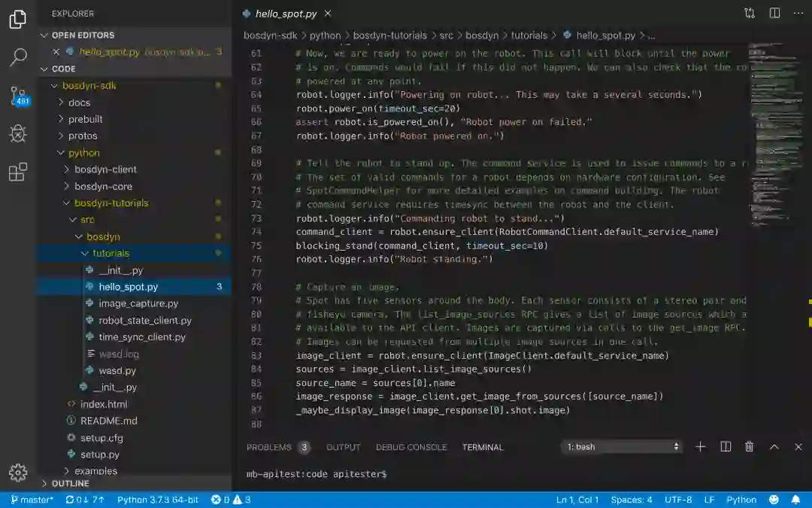The height and width of the screenshot is (508, 812).
Task: Change indentation via Spaces: 4
Action: [632, 500]
